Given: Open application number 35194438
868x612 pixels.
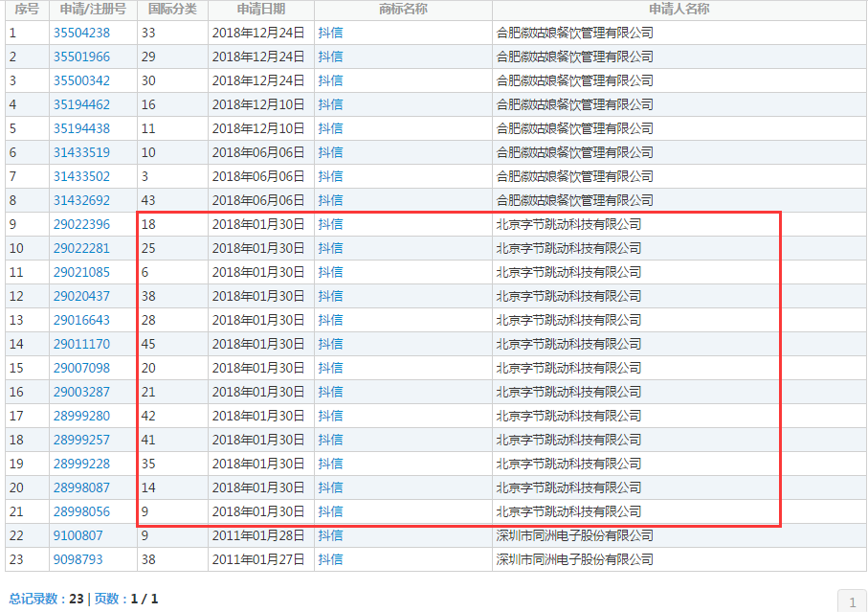Looking at the screenshot, I should [x=81, y=128].
